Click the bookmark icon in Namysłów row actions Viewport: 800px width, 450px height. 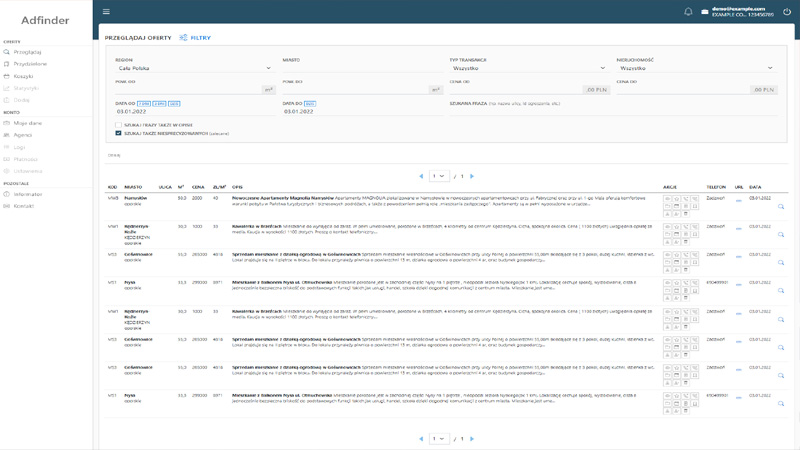click(695, 206)
